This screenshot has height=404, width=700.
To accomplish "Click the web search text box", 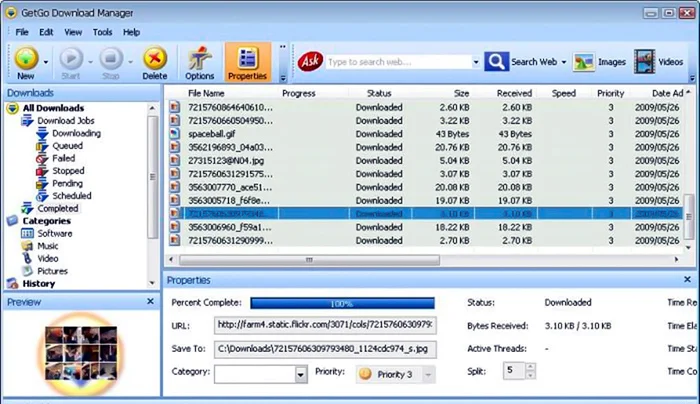I will (x=399, y=62).
